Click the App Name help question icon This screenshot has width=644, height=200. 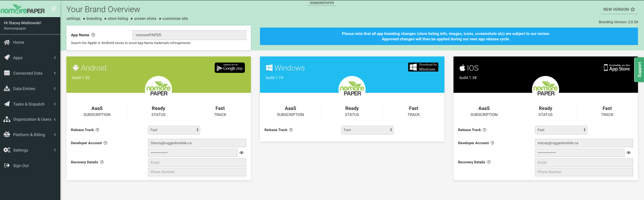pyautogui.click(x=93, y=35)
